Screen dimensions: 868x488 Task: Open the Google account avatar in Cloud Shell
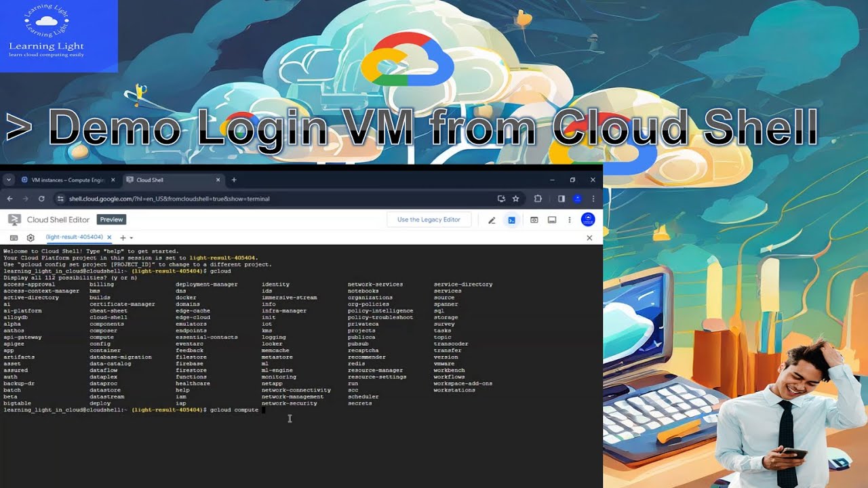[588, 220]
